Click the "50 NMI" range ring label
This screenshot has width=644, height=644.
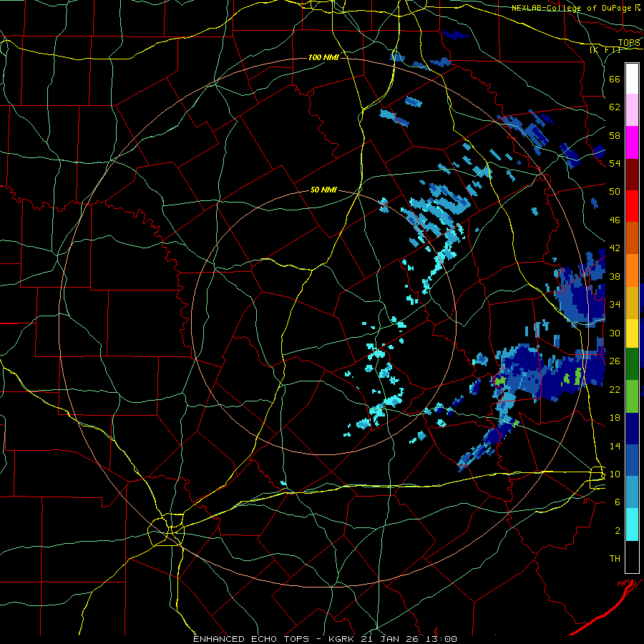[323, 190]
